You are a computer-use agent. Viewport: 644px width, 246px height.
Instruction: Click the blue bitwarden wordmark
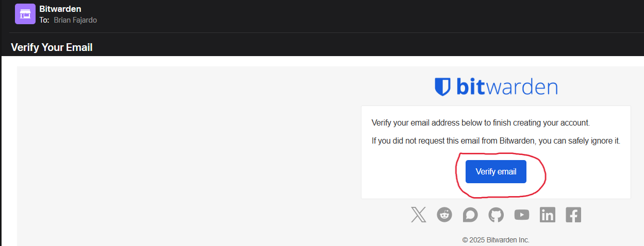pos(507,86)
